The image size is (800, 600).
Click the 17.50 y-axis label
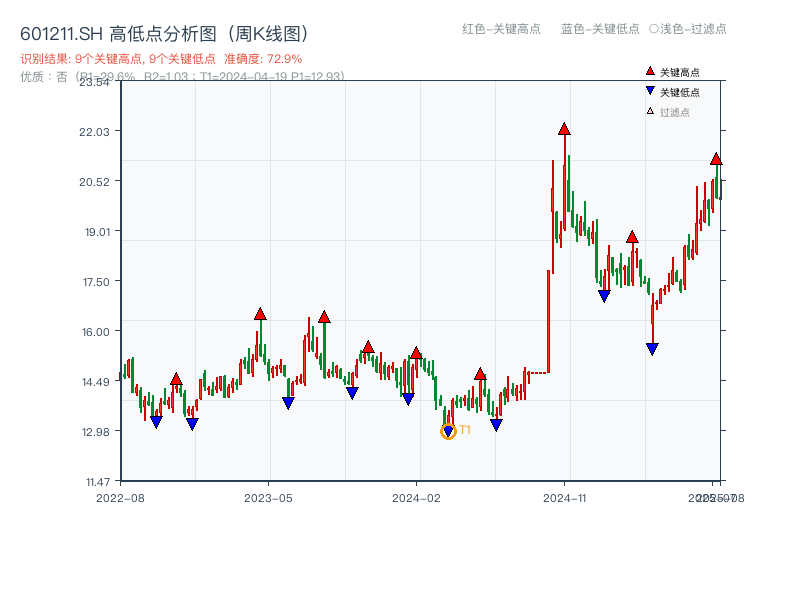96,282
